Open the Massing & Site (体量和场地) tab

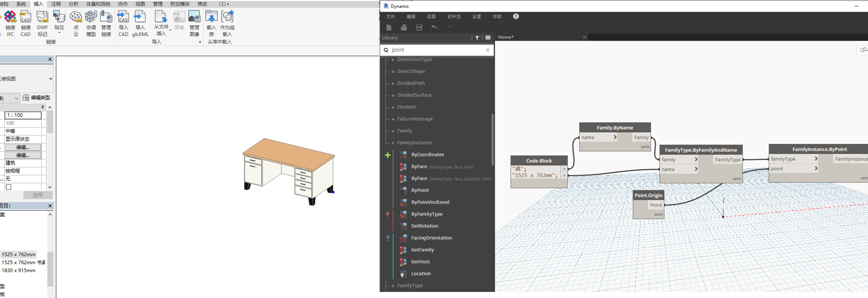(98, 4)
